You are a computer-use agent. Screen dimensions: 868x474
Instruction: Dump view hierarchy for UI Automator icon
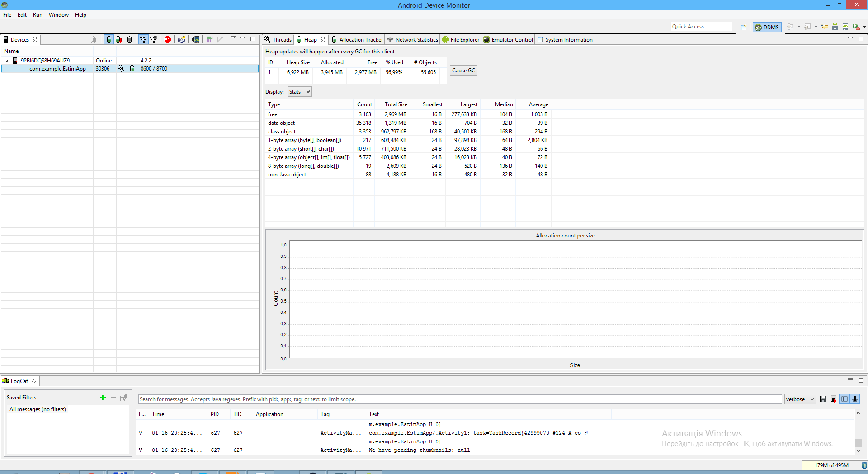point(196,40)
